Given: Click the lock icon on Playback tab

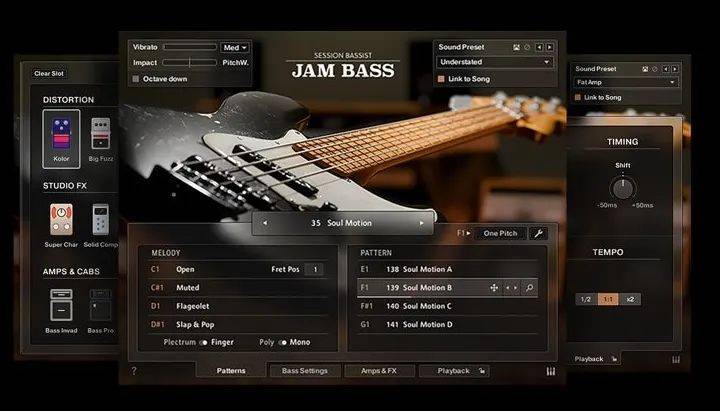Looking at the screenshot, I should 482,371.
